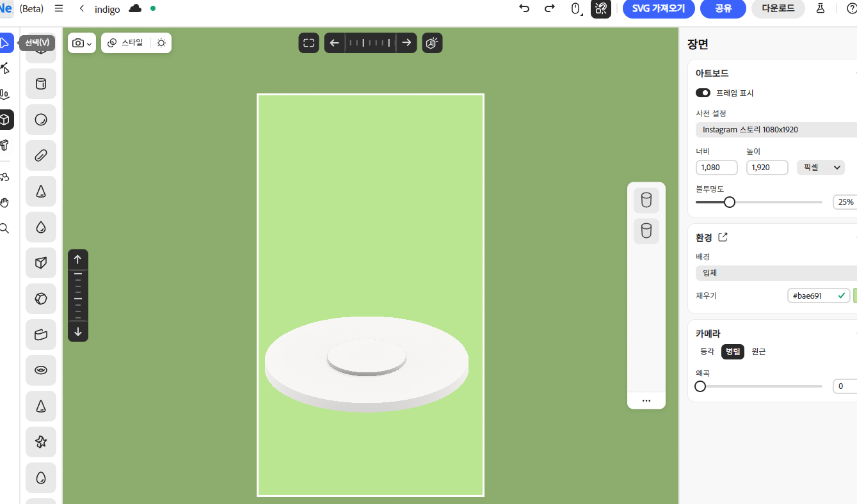Click the vertical tilt ruler

click(x=78, y=295)
